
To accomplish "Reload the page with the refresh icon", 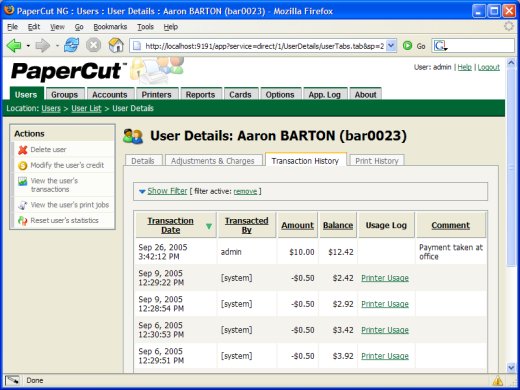I will pyautogui.click(x=72, y=45).
